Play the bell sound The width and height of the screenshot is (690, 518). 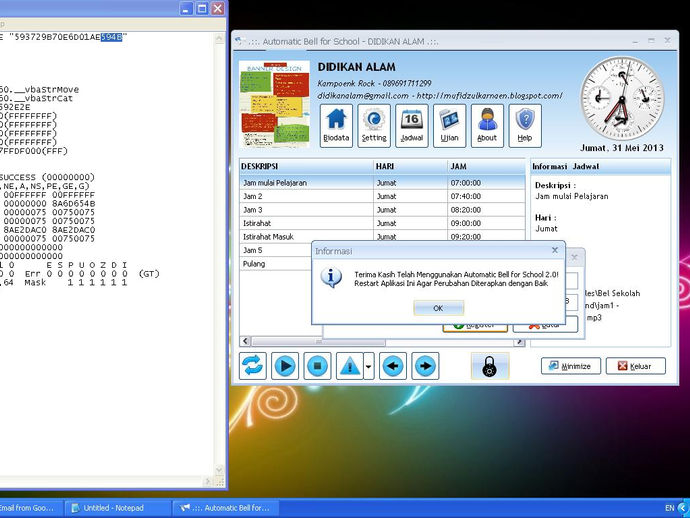tap(285, 366)
